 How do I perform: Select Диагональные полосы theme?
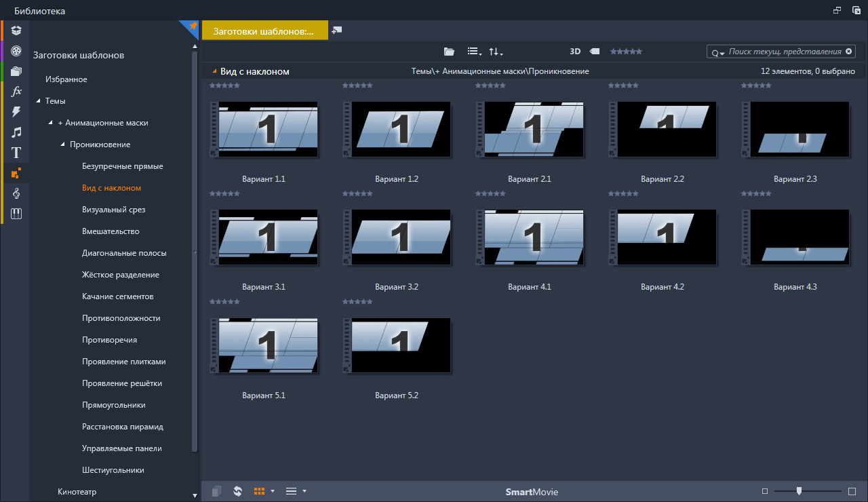(x=124, y=253)
